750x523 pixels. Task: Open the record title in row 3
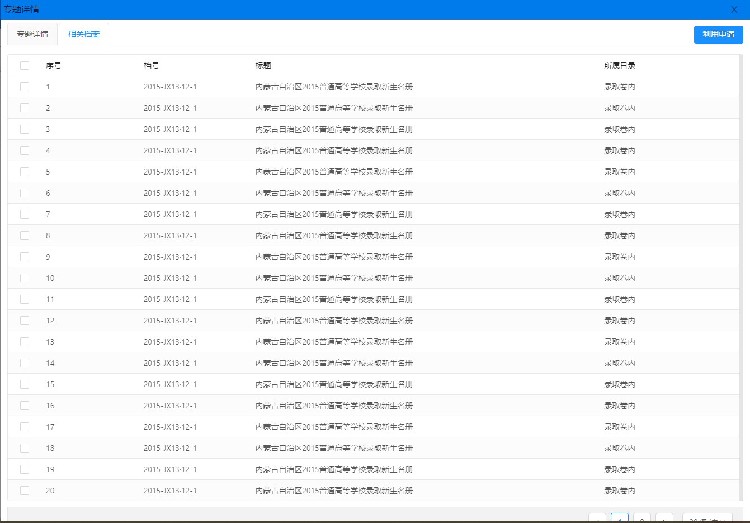pyautogui.click(x=334, y=129)
